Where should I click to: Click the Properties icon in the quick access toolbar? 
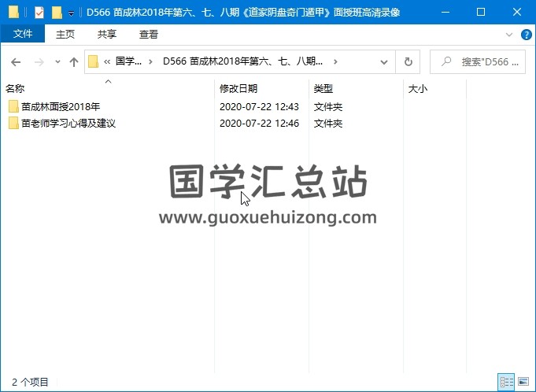point(39,13)
